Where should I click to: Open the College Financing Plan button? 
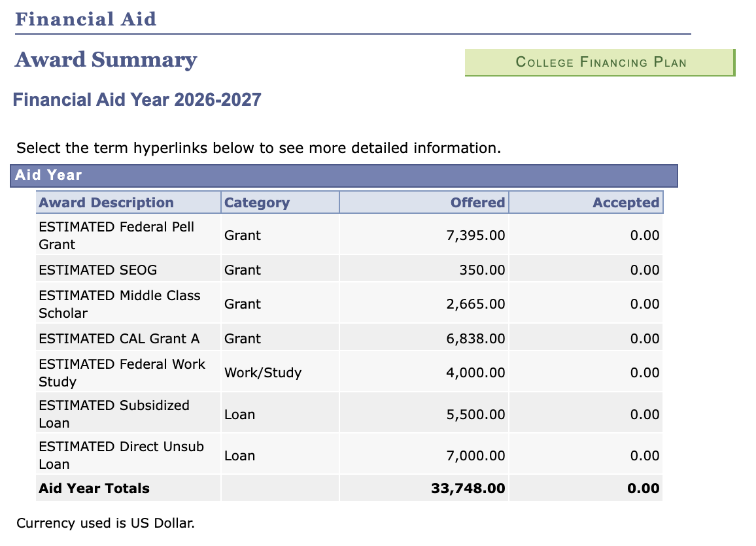pos(600,63)
